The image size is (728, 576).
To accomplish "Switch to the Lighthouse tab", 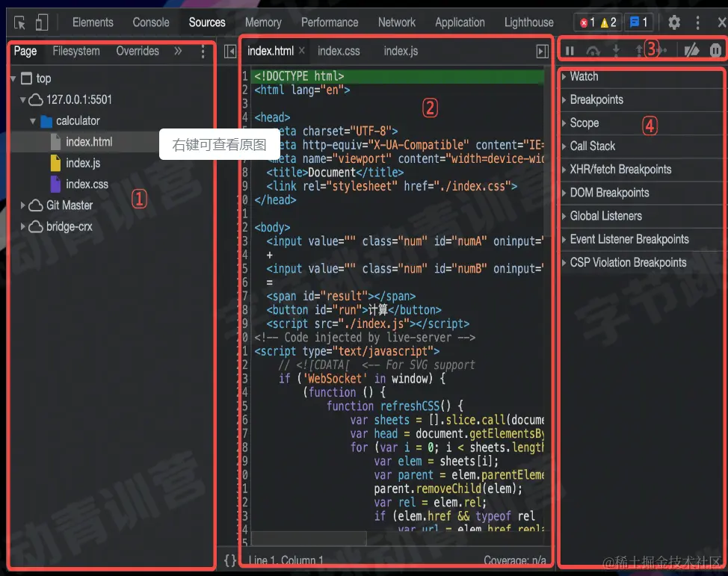I will coord(529,22).
